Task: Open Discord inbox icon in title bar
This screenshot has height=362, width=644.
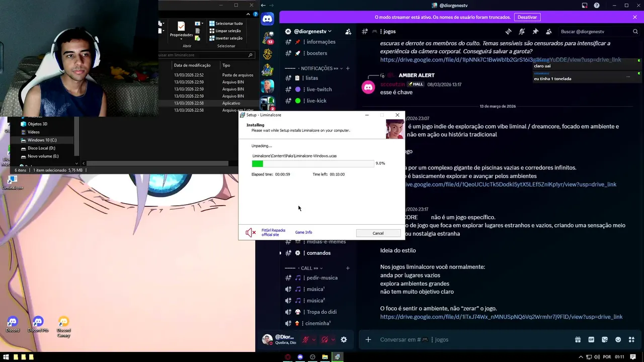Action: click(x=585, y=6)
